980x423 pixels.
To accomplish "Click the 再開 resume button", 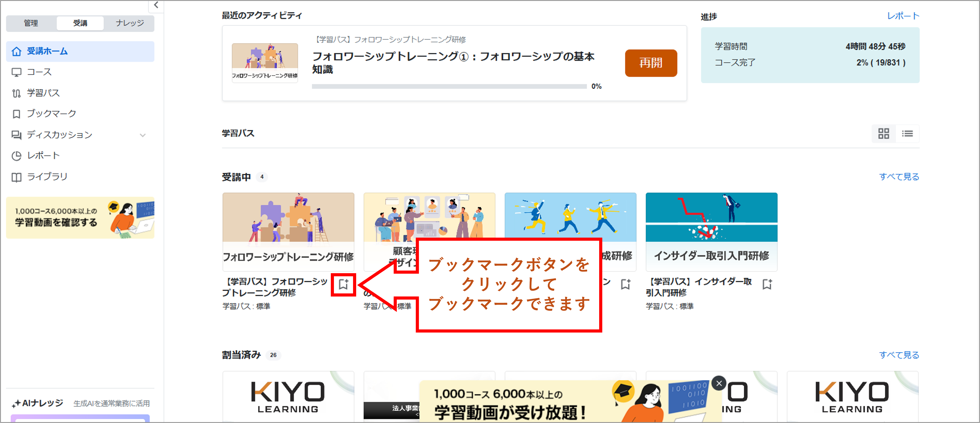I will coord(651,63).
